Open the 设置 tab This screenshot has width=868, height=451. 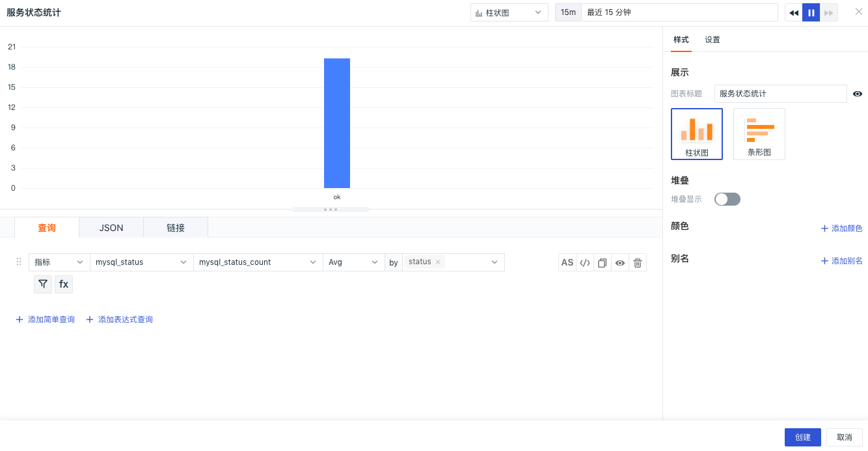click(712, 40)
